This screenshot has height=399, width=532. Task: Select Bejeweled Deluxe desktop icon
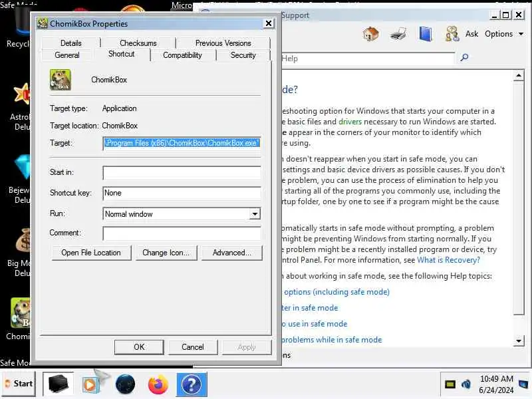click(20, 179)
